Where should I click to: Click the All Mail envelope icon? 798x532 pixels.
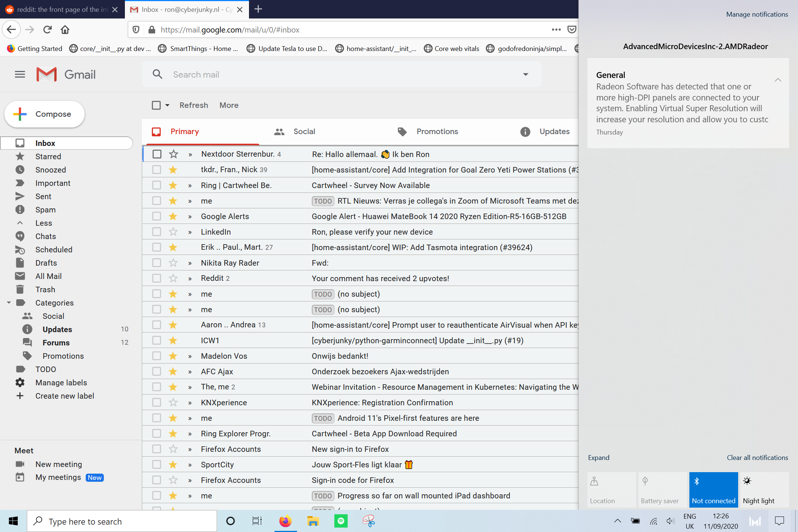tap(20, 276)
